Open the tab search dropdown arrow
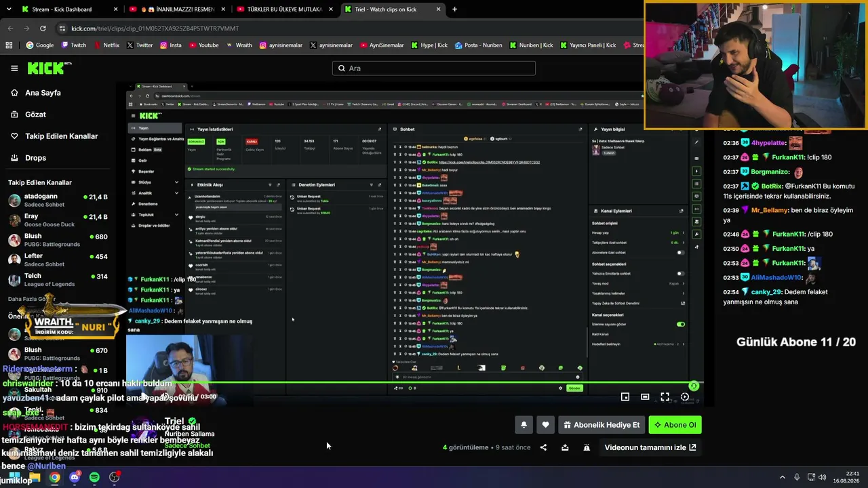The width and height of the screenshot is (868, 488). [x=9, y=9]
